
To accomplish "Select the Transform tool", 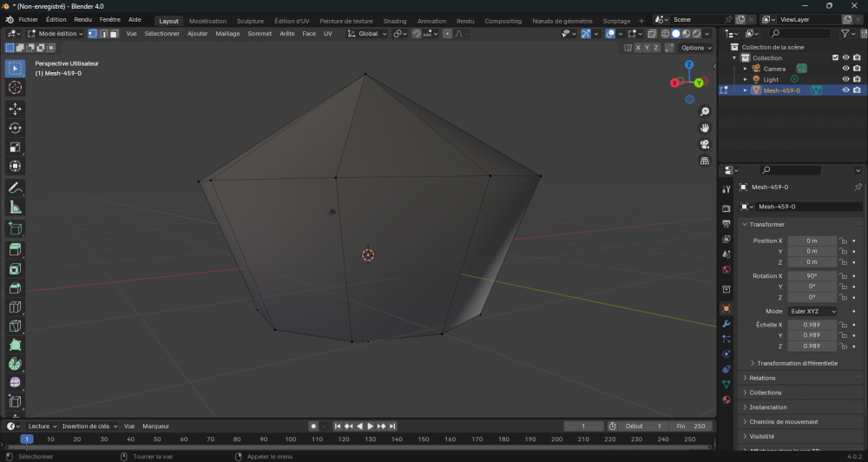I will pyautogui.click(x=15, y=166).
